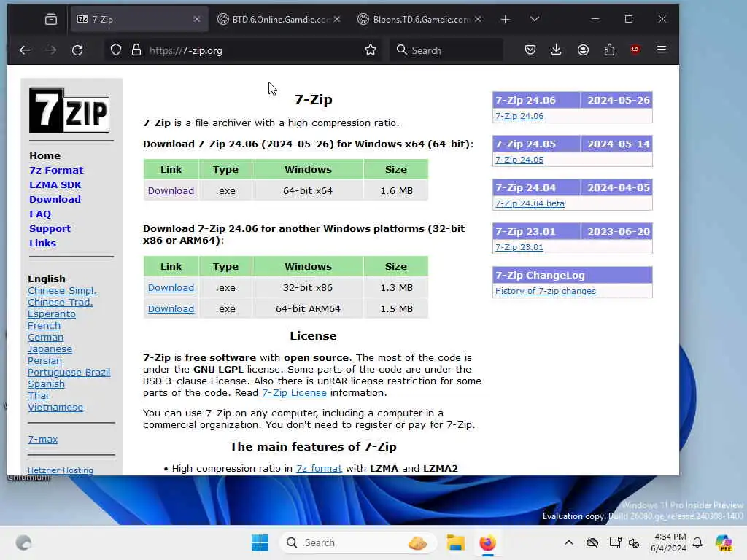Open the Hetzner Hosting link
Image resolution: width=747 pixels, height=560 pixels.
(x=60, y=470)
